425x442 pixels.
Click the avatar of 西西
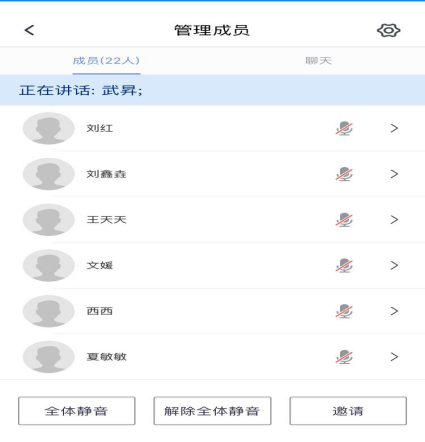pos(49,311)
